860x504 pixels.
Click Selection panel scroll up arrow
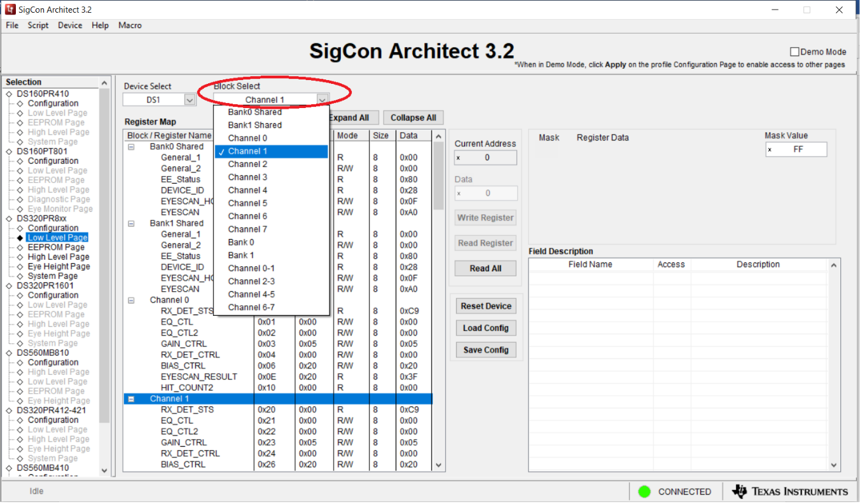point(105,83)
